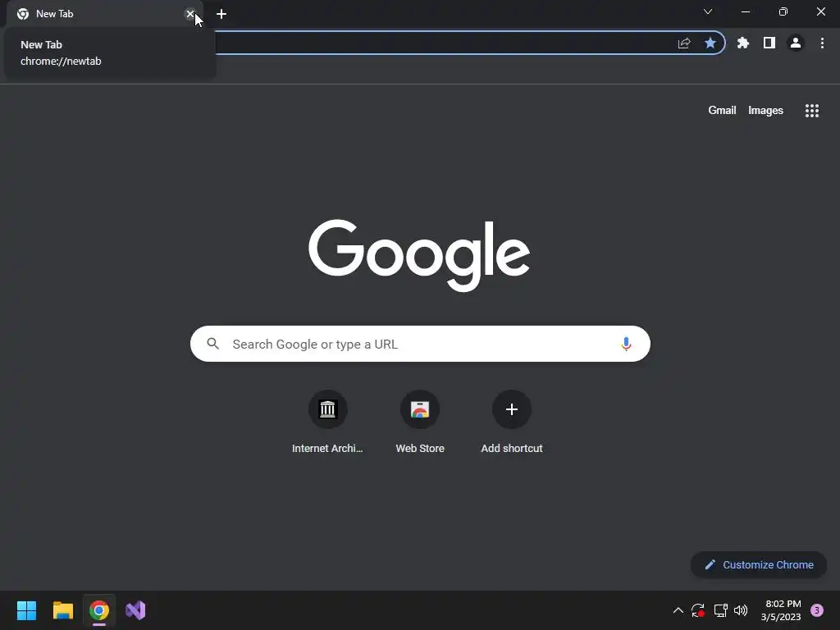The width and height of the screenshot is (840, 630).
Task: Click the sync status tray icon
Action: [x=697, y=610]
